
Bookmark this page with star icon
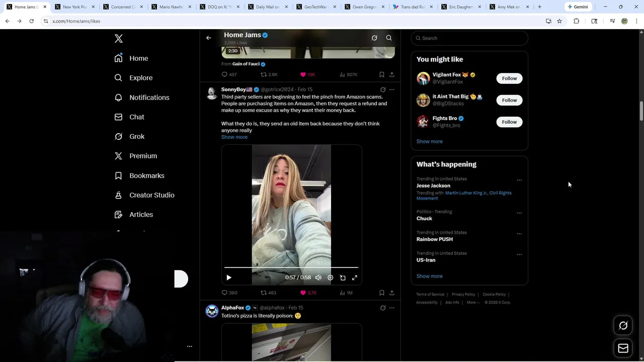coord(559,21)
